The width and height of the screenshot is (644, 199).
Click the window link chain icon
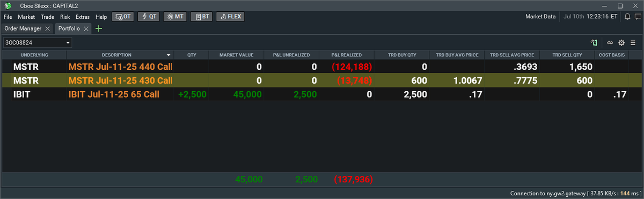tap(610, 43)
